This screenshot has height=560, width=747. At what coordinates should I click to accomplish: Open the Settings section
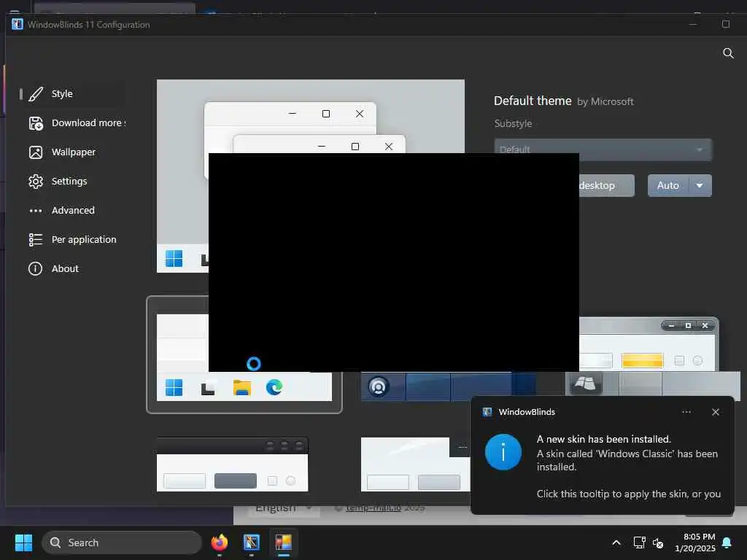[73, 181]
